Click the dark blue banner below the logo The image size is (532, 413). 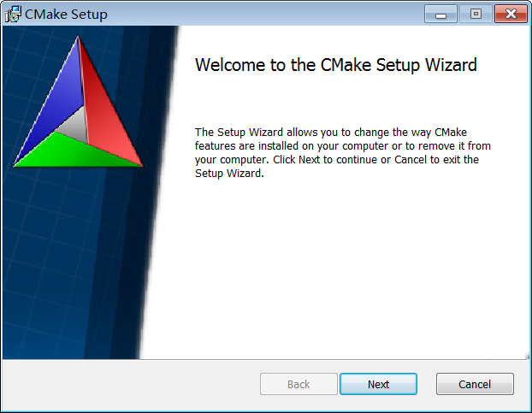[68, 264]
